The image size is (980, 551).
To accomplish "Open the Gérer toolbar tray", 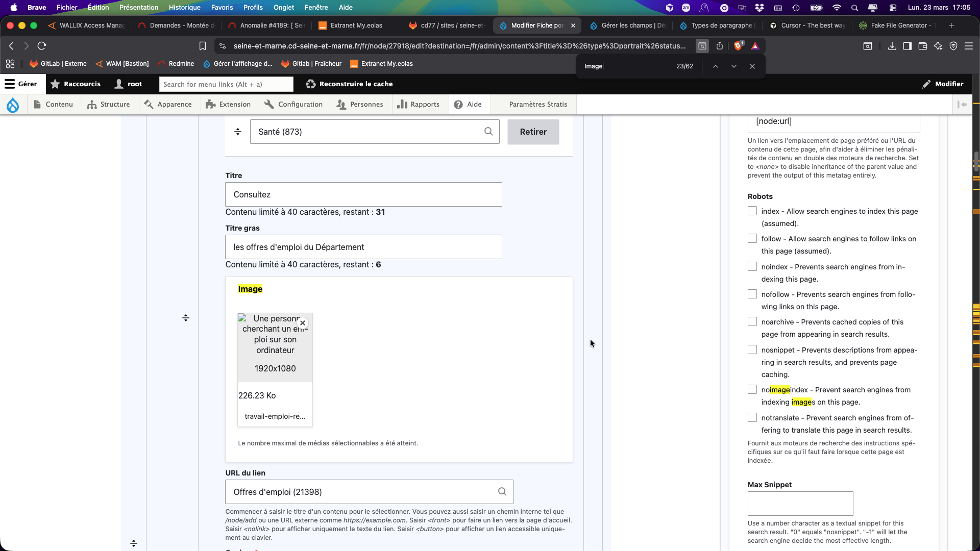I will [x=21, y=84].
